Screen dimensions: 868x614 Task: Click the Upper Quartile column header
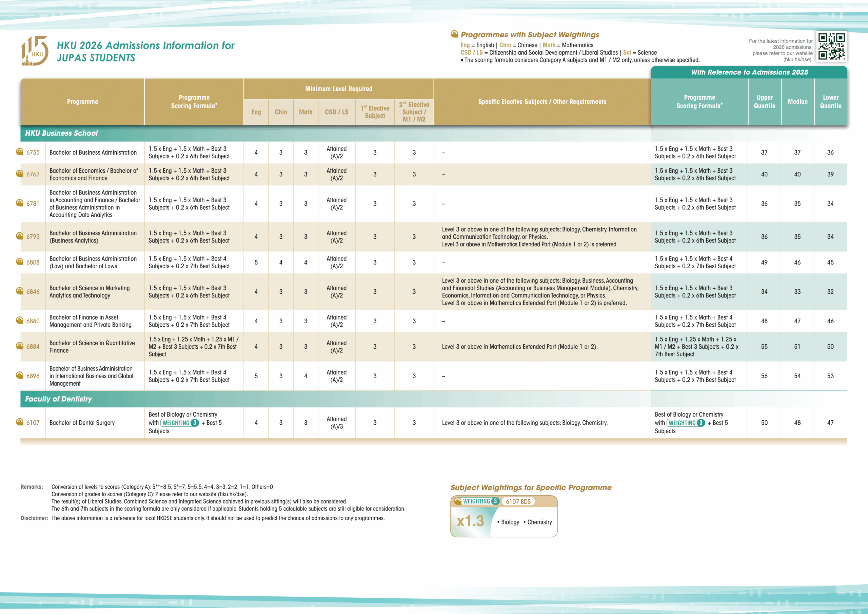pos(764,102)
